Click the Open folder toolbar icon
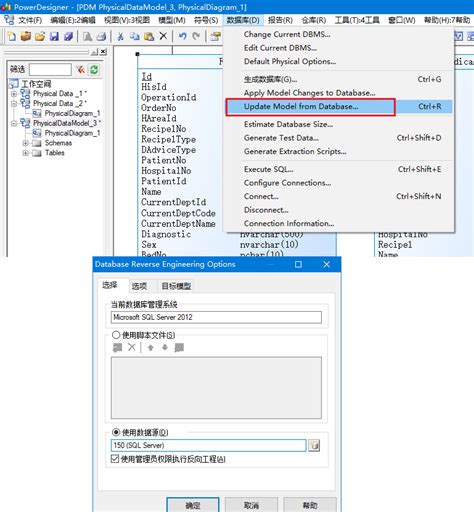The width and height of the screenshot is (474, 512). (40, 36)
